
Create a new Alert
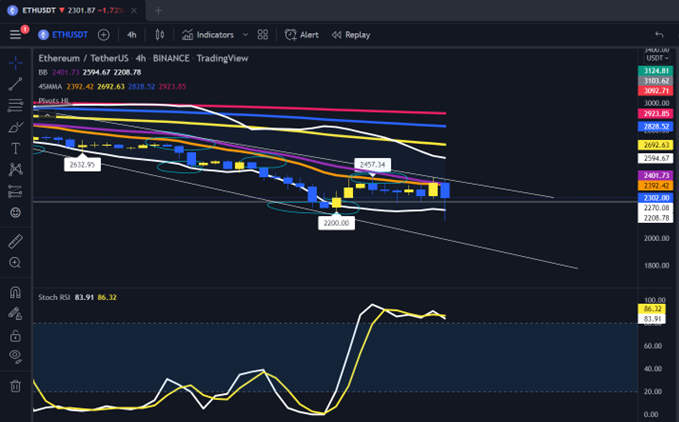(301, 35)
